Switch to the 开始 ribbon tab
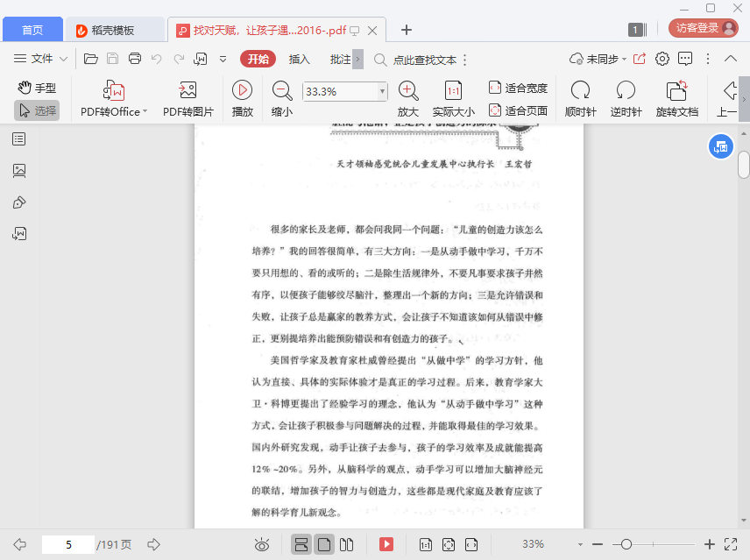This screenshot has width=750, height=560. pyautogui.click(x=258, y=60)
